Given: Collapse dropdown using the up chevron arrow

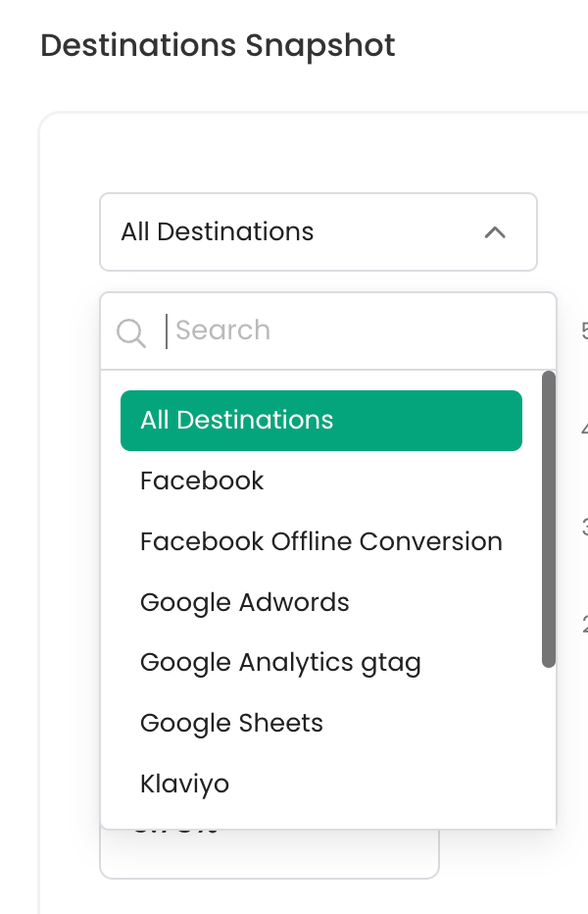Looking at the screenshot, I should pyautogui.click(x=495, y=232).
